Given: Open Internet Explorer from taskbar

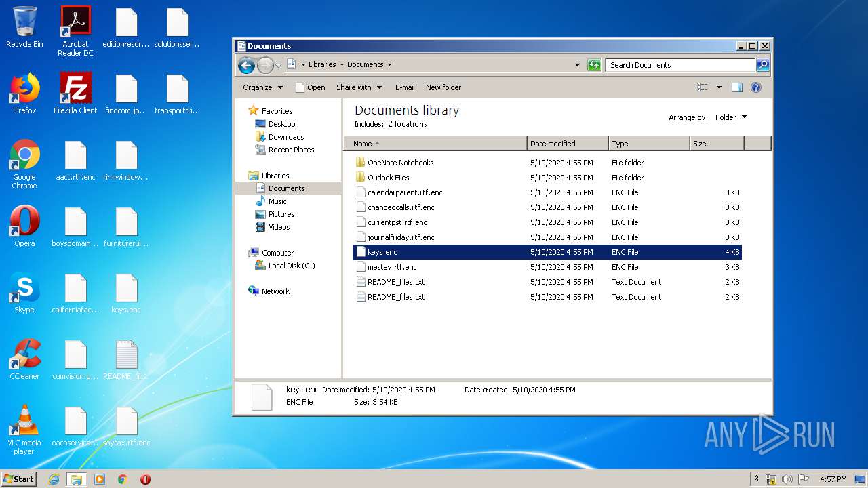Looking at the screenshot, I should coord(54,479).
